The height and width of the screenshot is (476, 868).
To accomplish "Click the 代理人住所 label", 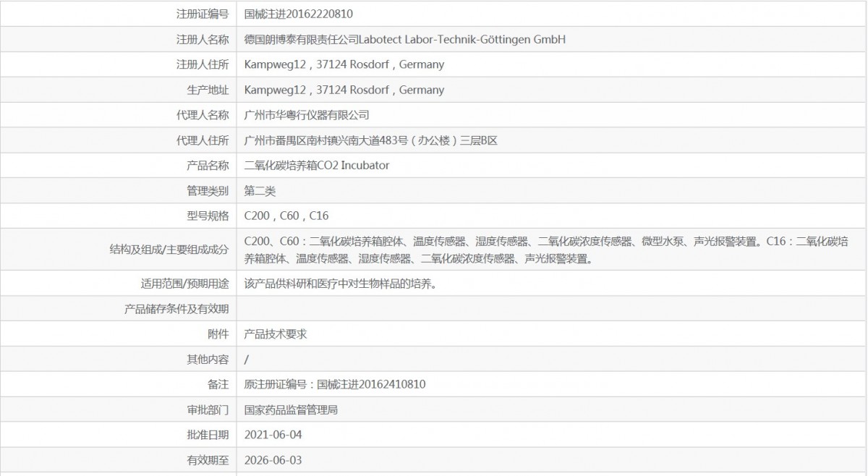I will click(203, 141).
